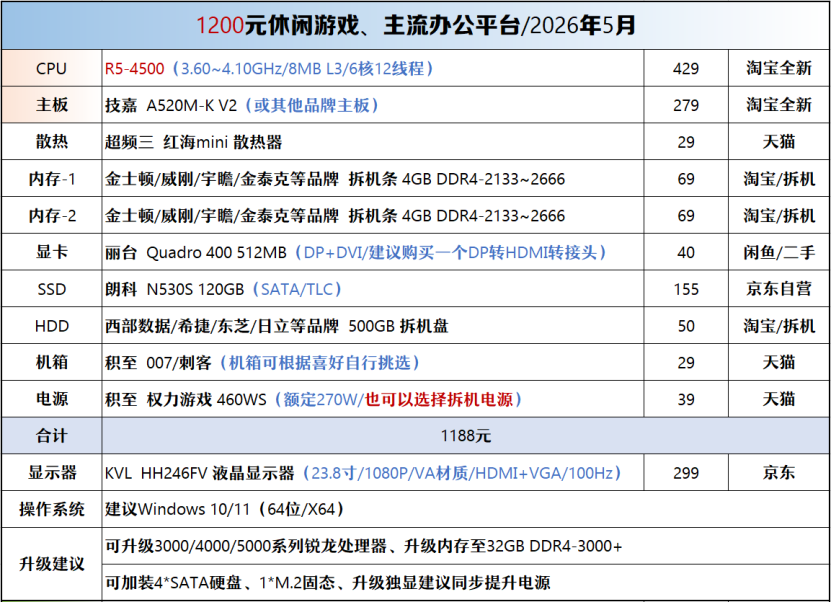Viewport: 831px width, 602px height.
Task: Select the KVL HH246FV 液晶显示器 cell
Action: [x=373, y=472]
